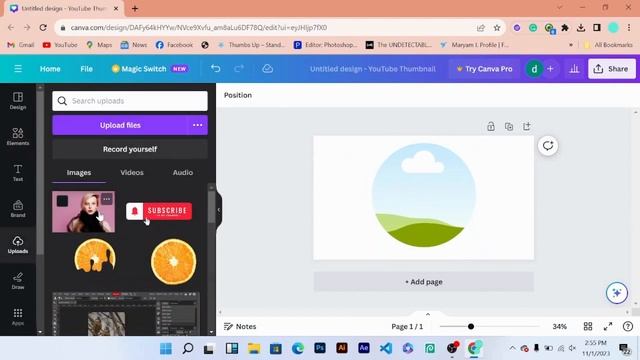Switch to the Images tab

[79, 173]
